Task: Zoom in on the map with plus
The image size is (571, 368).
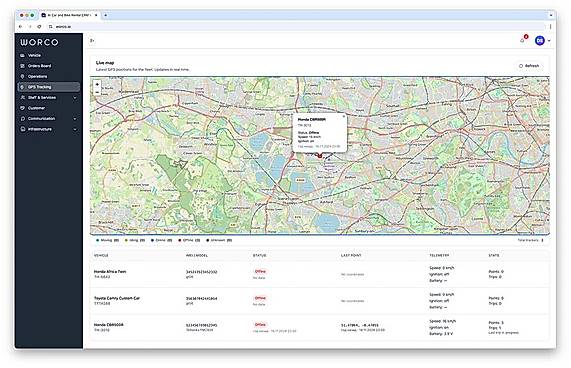Action: point(97,84)
